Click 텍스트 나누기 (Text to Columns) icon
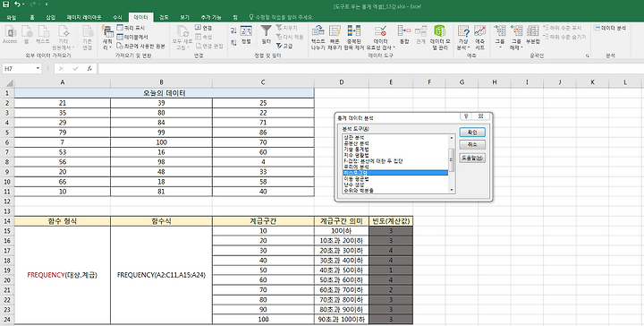644x326 pixels. (318, 37)
